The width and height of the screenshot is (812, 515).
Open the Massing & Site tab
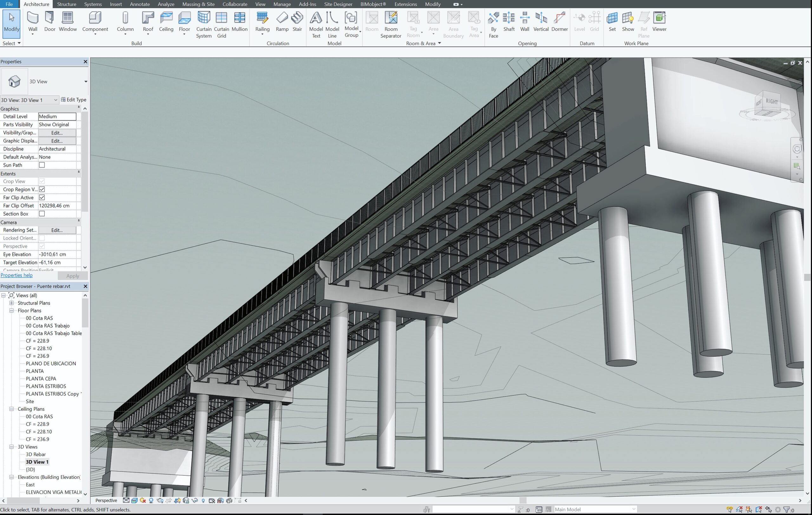(198, 4)
